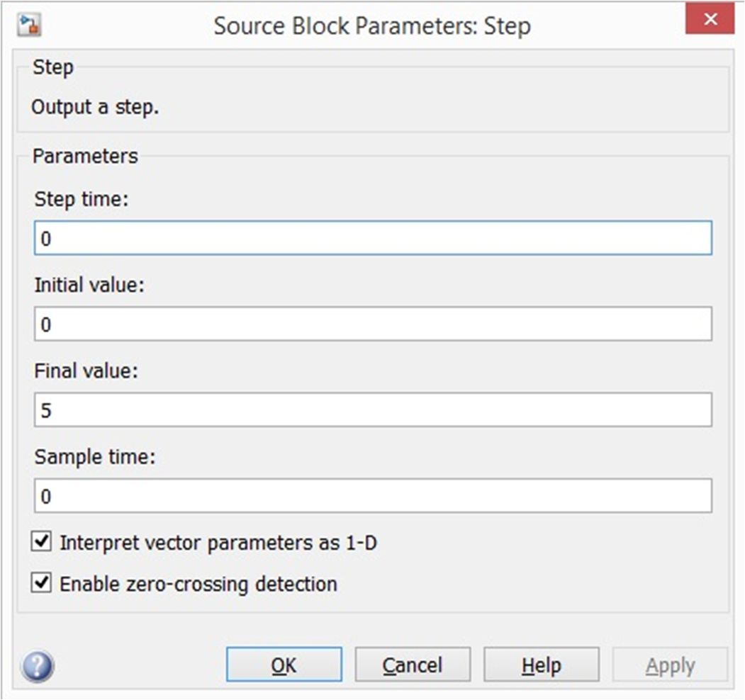Click the dialog title 'Source Block Parameters: Step'
Viewport: 745px width, 700px height.
[372, 26]
